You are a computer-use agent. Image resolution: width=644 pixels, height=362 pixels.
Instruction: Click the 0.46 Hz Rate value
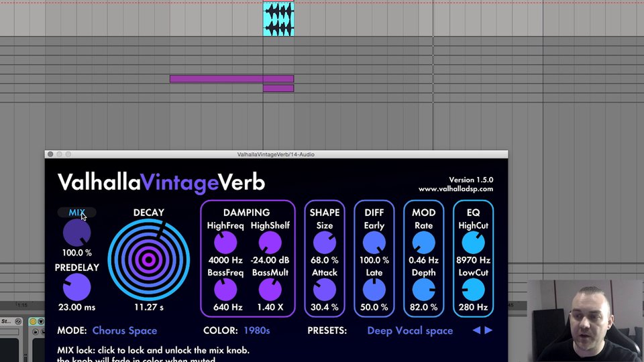[x=423, y=260]
